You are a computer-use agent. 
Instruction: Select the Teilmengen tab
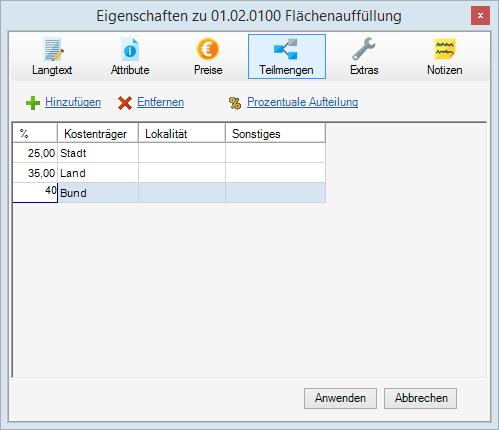tap(287, 56)
